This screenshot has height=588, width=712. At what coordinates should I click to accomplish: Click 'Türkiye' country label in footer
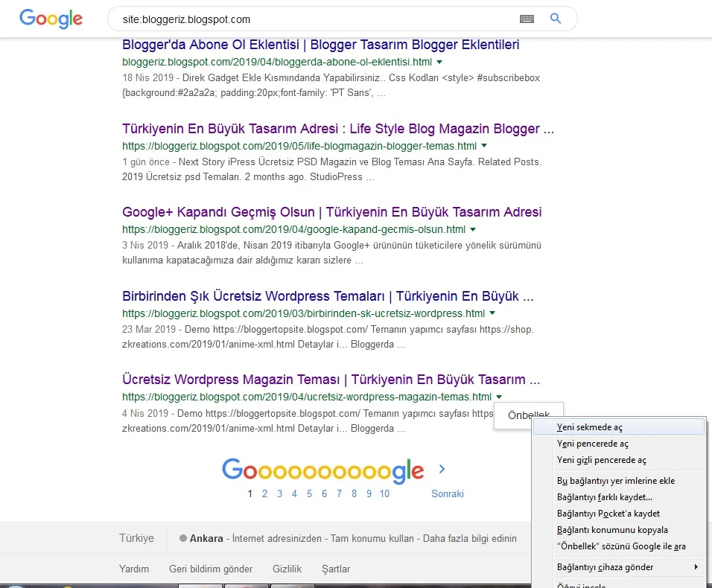click(137, 538)
